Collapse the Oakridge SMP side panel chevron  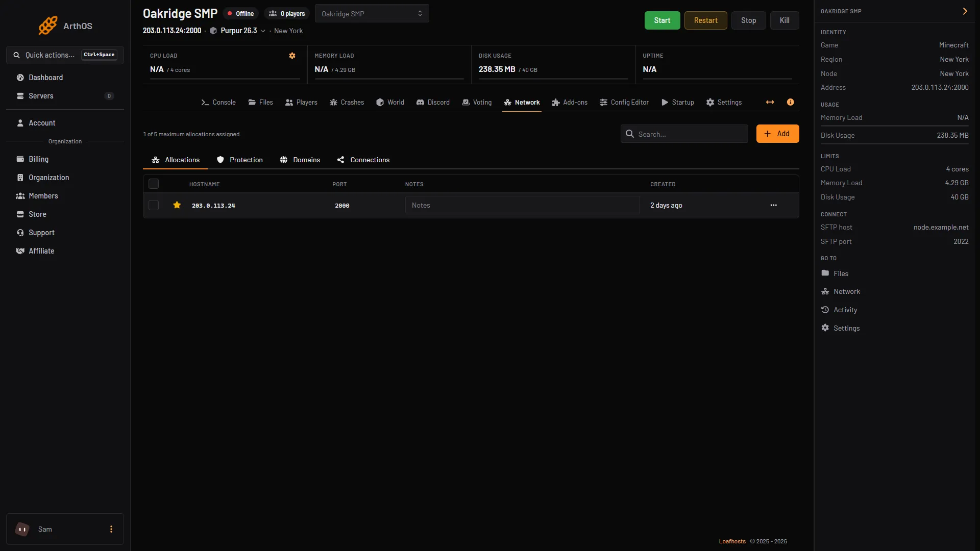click(x=965, y=11)
